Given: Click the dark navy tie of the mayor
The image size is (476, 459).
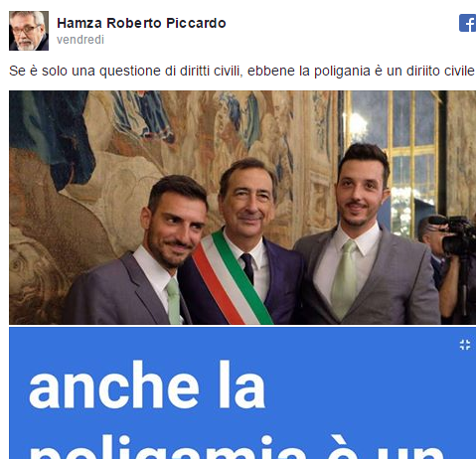Looking at the screenshot, I should click(x=247, y=267).
